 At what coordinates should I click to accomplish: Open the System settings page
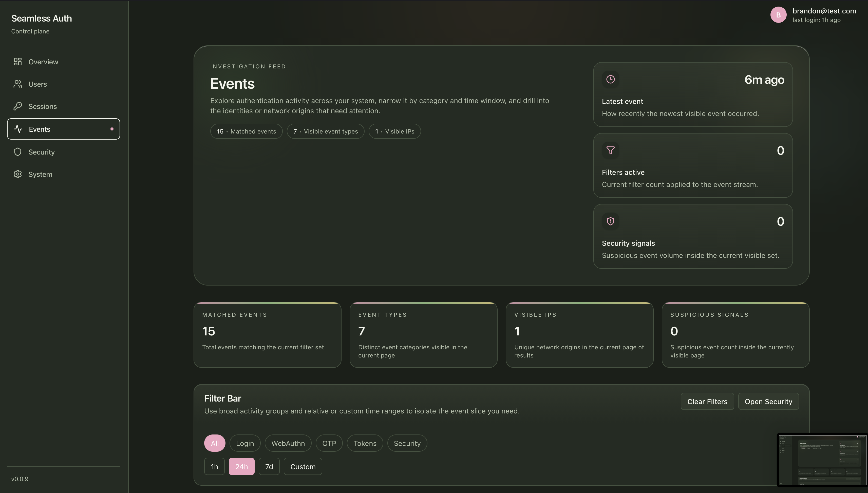(64, 174)
